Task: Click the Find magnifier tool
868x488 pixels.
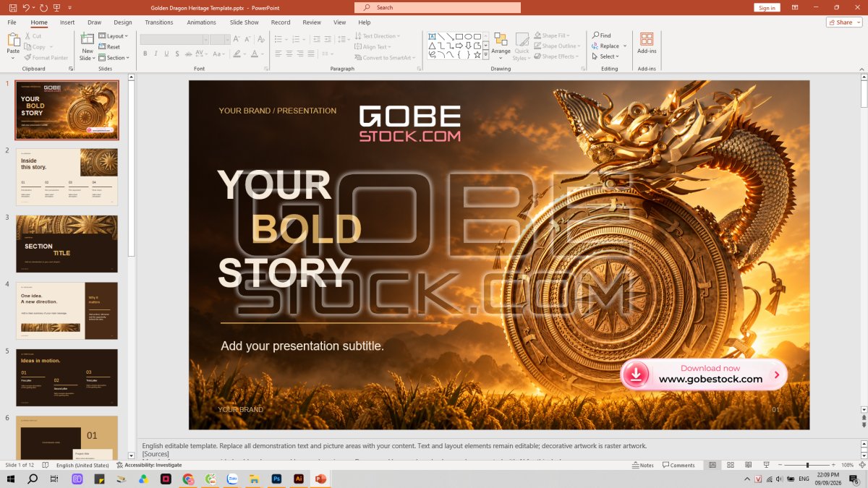Action: [x=602, y=35]
